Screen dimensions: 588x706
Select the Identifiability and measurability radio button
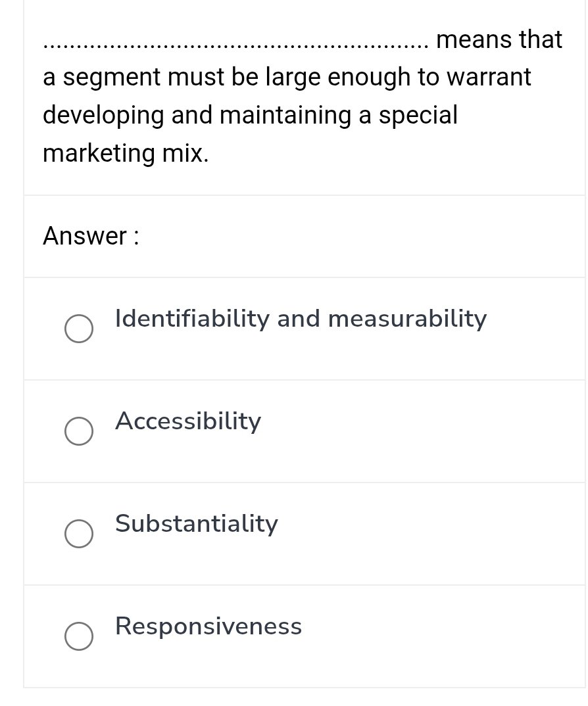click(x=78, y=329)
